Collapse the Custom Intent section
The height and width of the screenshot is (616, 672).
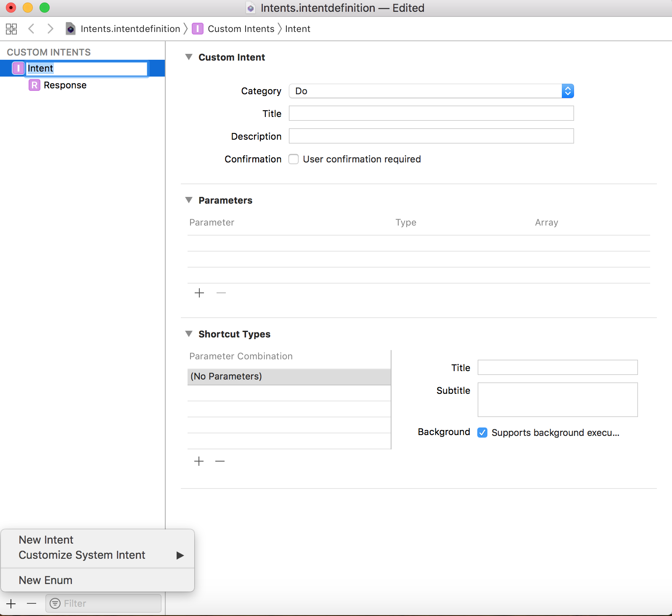pos(189,57)
